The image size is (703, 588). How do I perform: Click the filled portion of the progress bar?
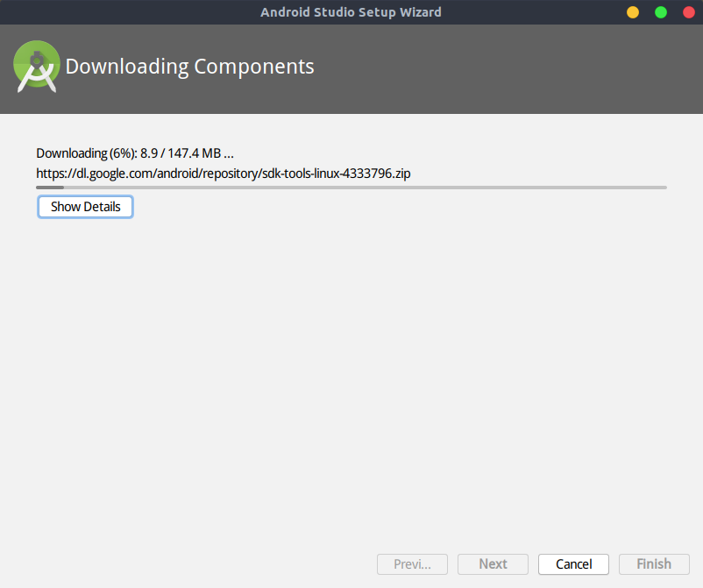pyautogui.click(x=48, y=188)
